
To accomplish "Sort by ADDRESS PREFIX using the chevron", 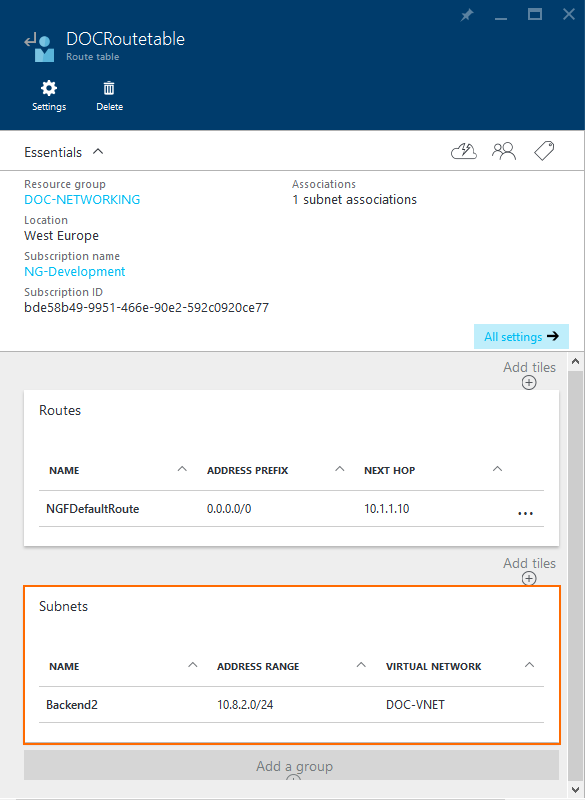I will (339, 467).
